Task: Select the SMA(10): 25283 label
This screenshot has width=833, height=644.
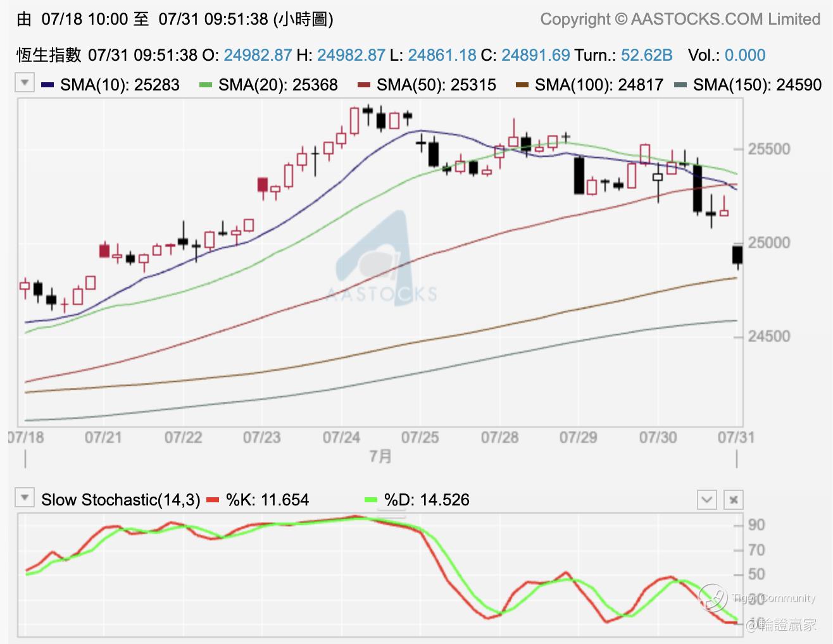Action: point(120,85)
